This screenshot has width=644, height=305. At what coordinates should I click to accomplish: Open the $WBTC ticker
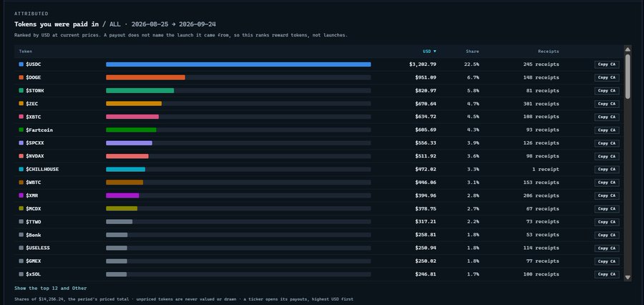pyautogui.click(x=33, y=183)
